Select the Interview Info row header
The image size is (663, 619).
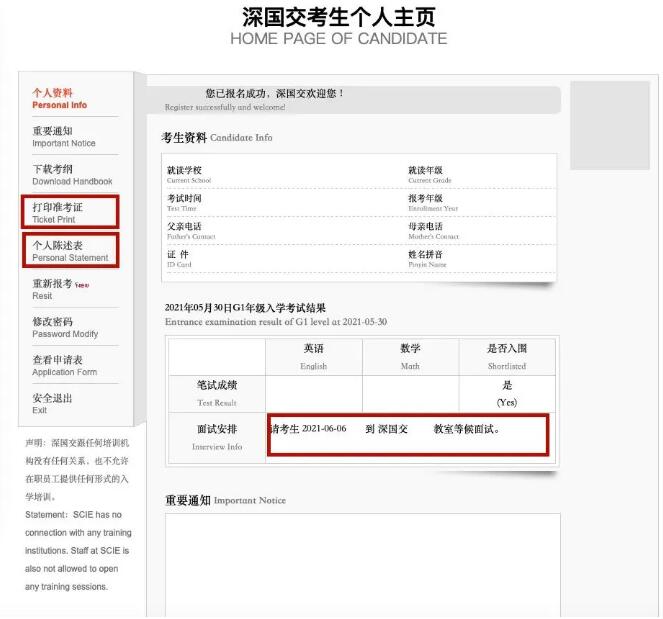tap(217, 437)
